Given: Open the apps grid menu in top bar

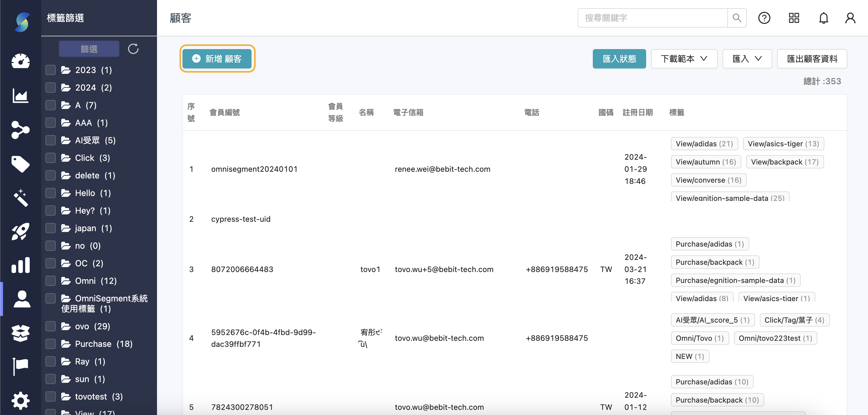Looking at the screenshot, I should tap(794, 18).
